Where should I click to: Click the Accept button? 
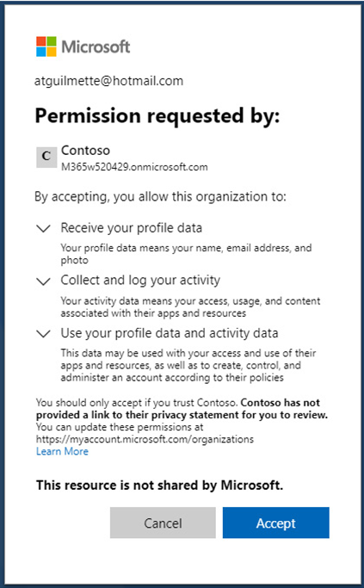(276, 523)
